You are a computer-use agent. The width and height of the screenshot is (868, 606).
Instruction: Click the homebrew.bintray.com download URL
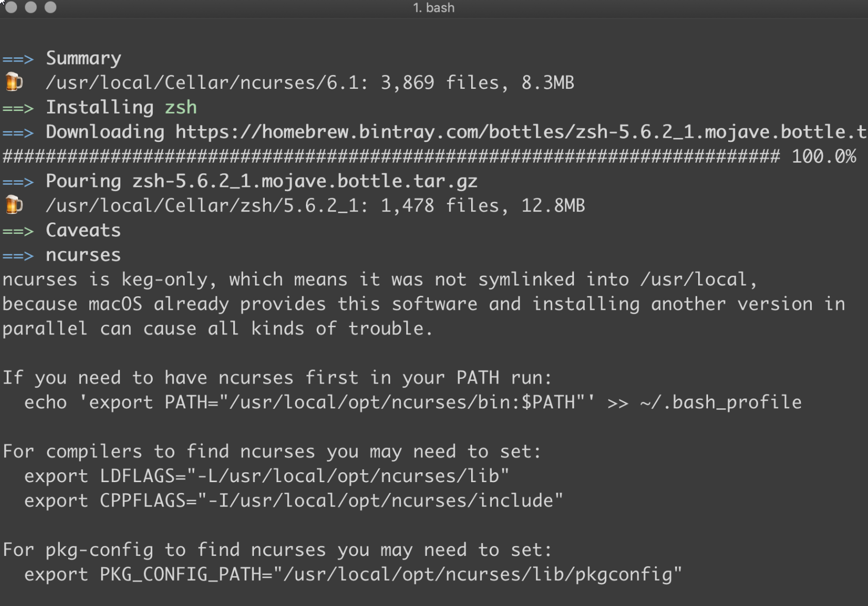tap(521, 132)
